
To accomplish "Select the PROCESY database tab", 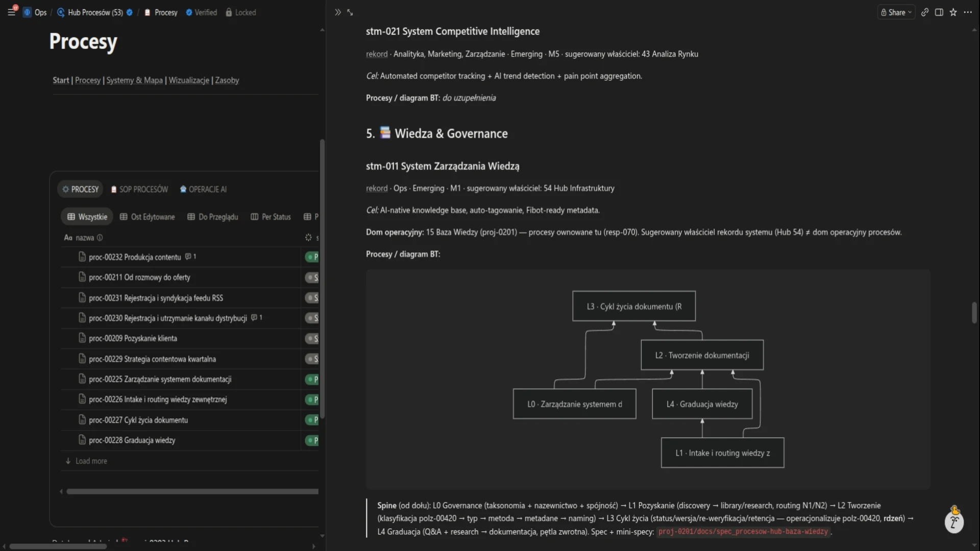I will tap(80, 189).
